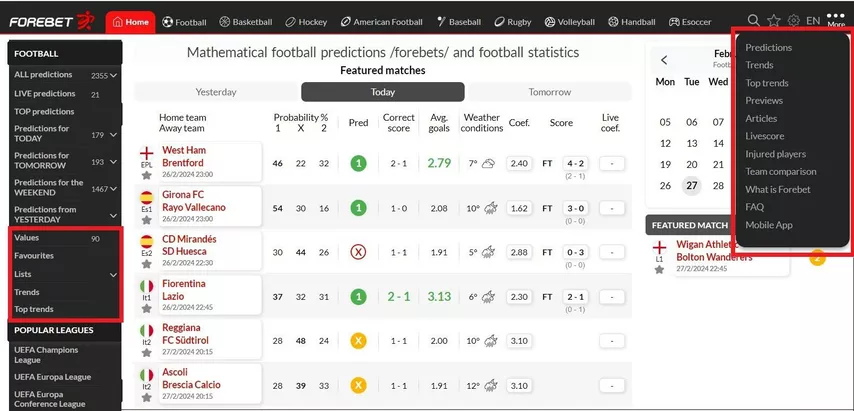
Task: Favourite the West Ham vs Brentford match
Action: tap(147, 175)
